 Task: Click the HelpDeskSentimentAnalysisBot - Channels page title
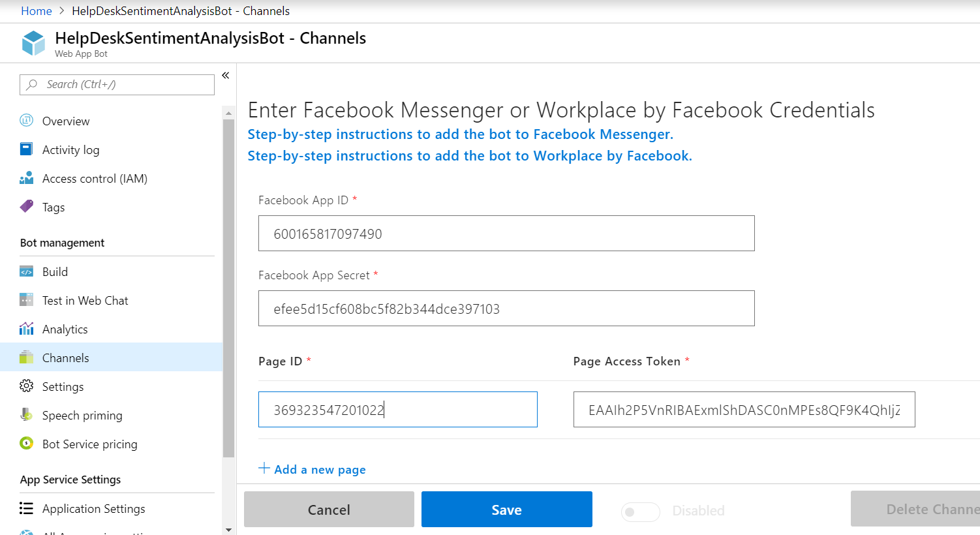tap(210, 38)
